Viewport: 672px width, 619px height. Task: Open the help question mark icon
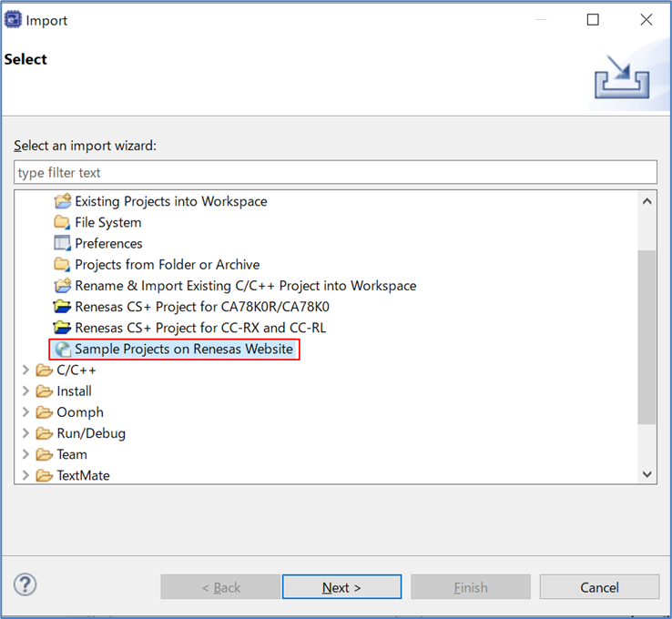click(x=25, y=584)
